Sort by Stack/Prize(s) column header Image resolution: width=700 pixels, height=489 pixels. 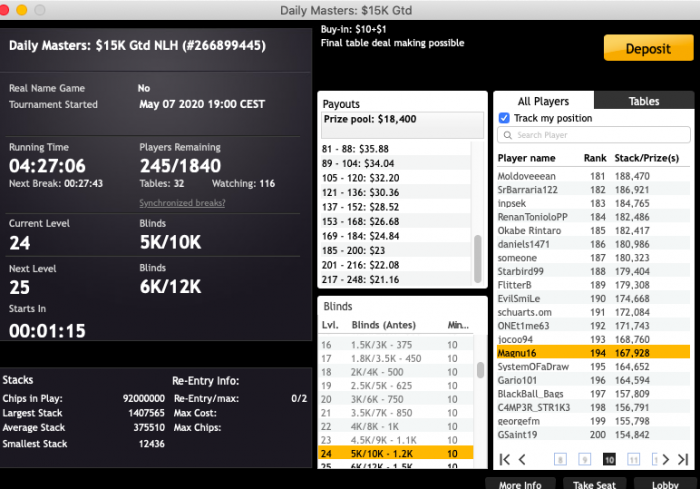point(646,158)
